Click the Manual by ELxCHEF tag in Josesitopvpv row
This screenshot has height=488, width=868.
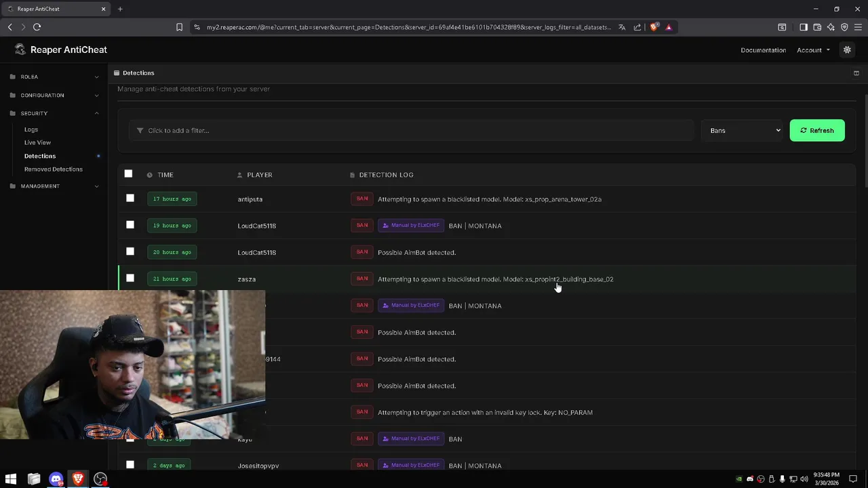click(x=411, y=465)
